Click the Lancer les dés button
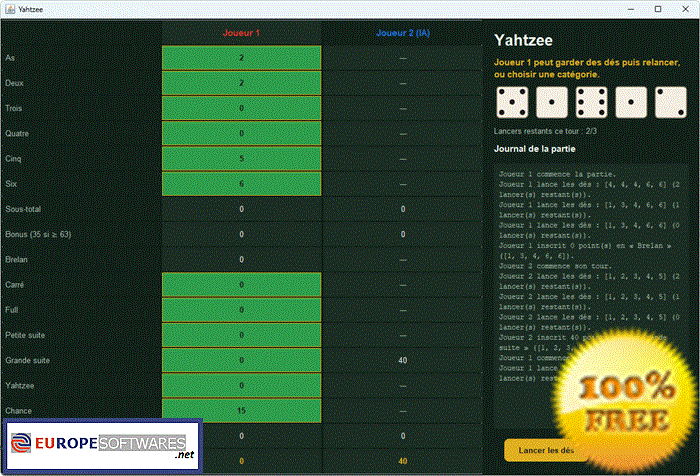This screenshot has width=700, height=476. click(546, 450)
